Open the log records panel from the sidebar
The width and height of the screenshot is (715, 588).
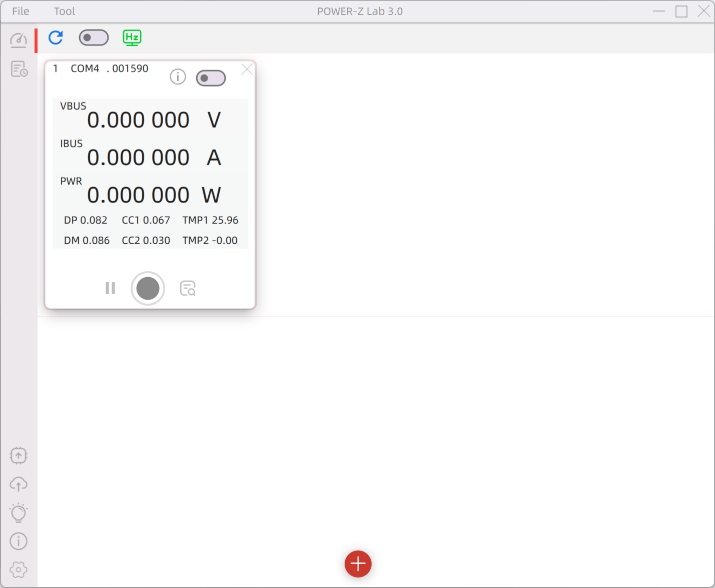coord(19,69)
